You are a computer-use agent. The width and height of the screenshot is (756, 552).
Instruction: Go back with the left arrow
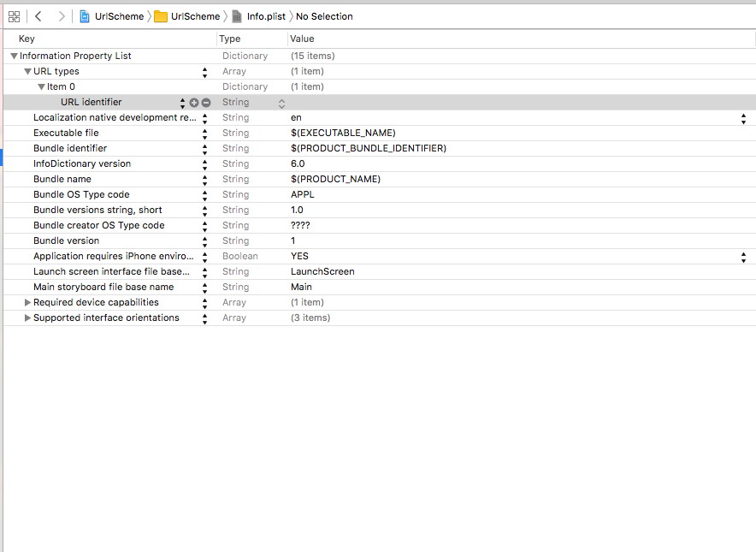tap(38, 16)
